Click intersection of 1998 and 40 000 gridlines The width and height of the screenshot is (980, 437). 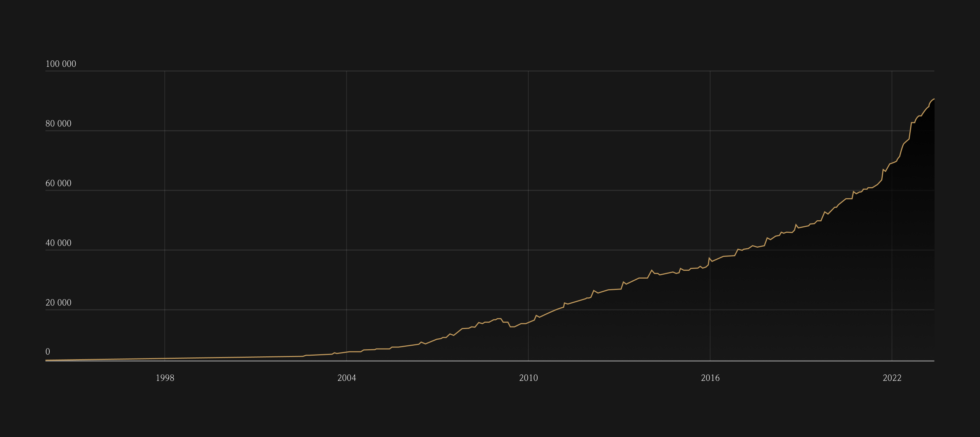[x=165, y=250]
